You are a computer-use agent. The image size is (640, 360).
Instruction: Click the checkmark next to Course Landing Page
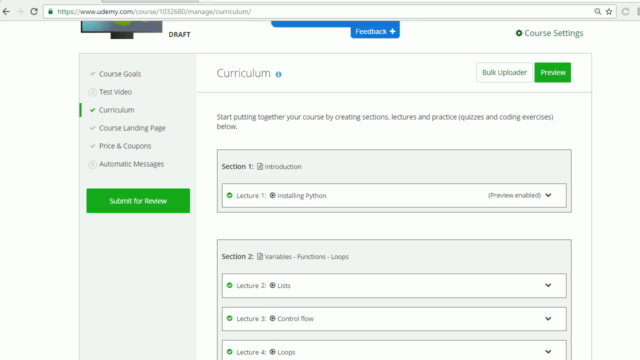93,128
